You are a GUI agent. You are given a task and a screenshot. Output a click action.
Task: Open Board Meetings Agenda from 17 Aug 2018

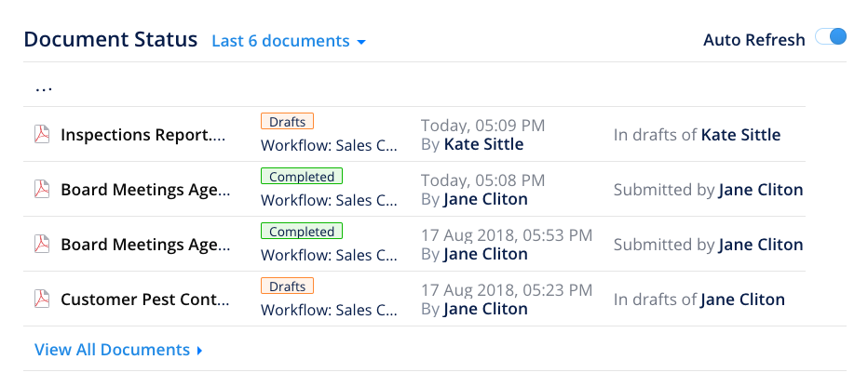[145, 245]
